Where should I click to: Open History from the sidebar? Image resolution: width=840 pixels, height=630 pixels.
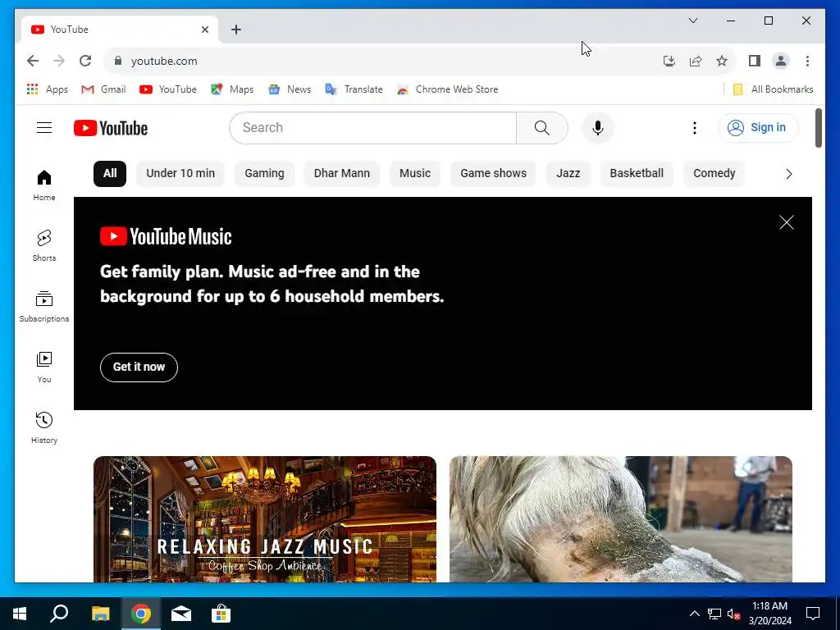pos(44,427)
